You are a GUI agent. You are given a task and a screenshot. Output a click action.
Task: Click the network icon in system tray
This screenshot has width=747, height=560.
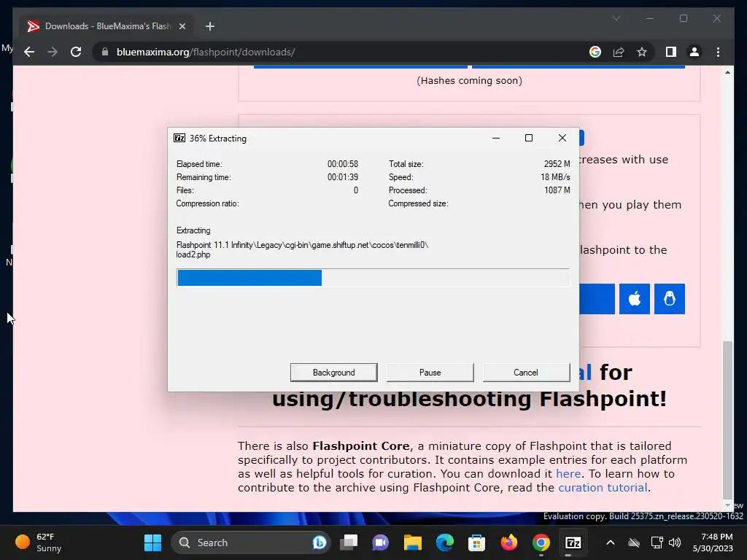(657, 542)
